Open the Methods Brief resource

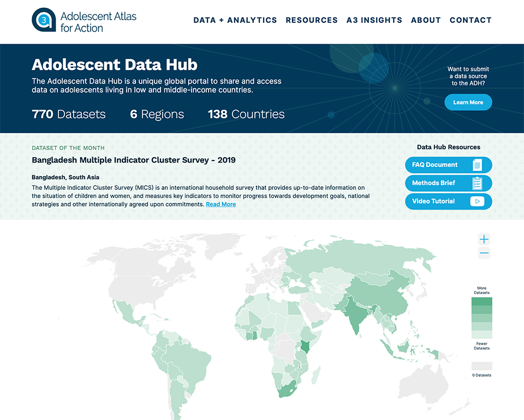tap(449, 183)
